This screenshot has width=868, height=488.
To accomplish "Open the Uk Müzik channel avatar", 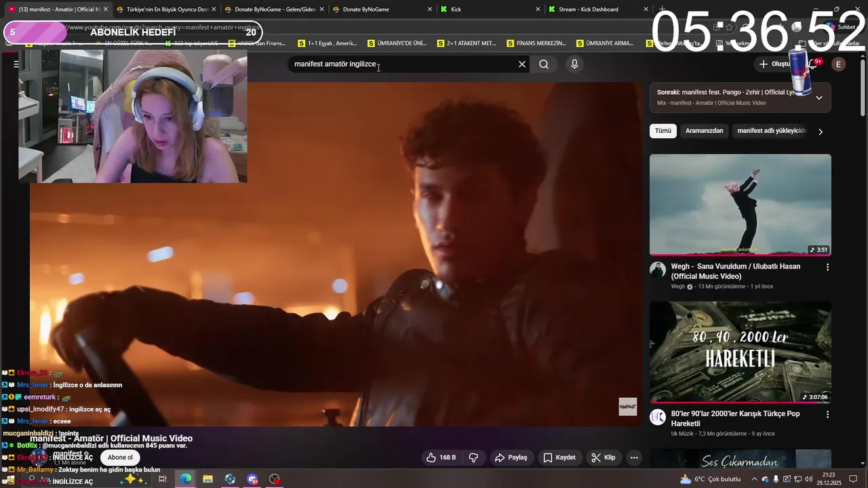I will (x=658, y=417).
